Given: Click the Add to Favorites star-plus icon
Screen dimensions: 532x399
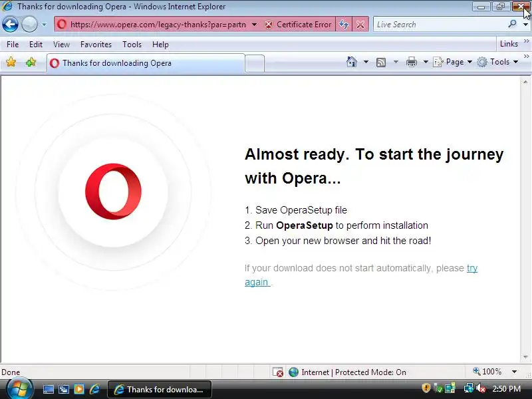Looking at the screenshot, I should [31, 62].
